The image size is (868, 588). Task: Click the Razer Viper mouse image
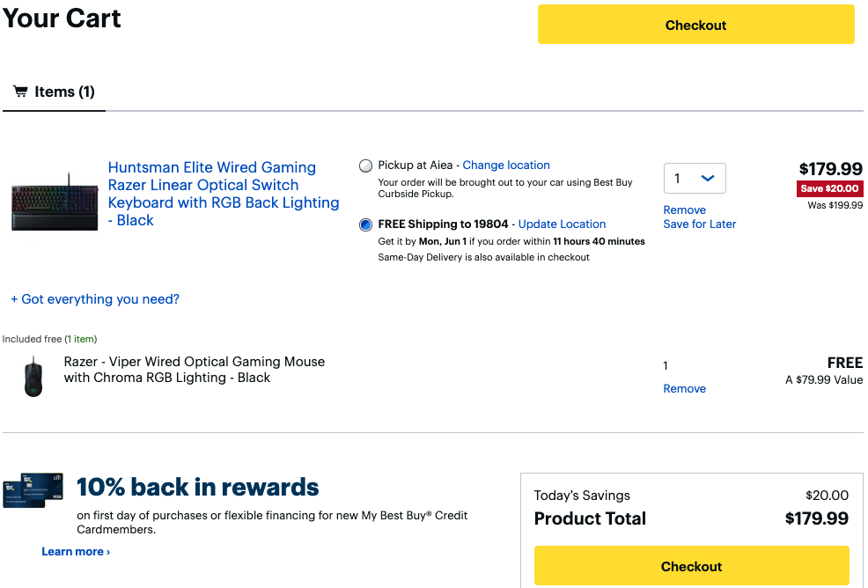[x=34, y=377]
